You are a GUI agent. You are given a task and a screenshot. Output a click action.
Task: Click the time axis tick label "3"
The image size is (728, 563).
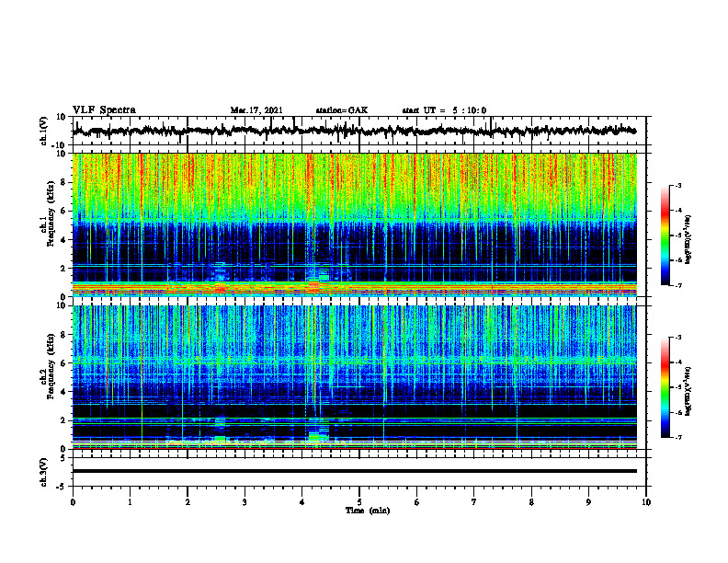click(245, 502)
